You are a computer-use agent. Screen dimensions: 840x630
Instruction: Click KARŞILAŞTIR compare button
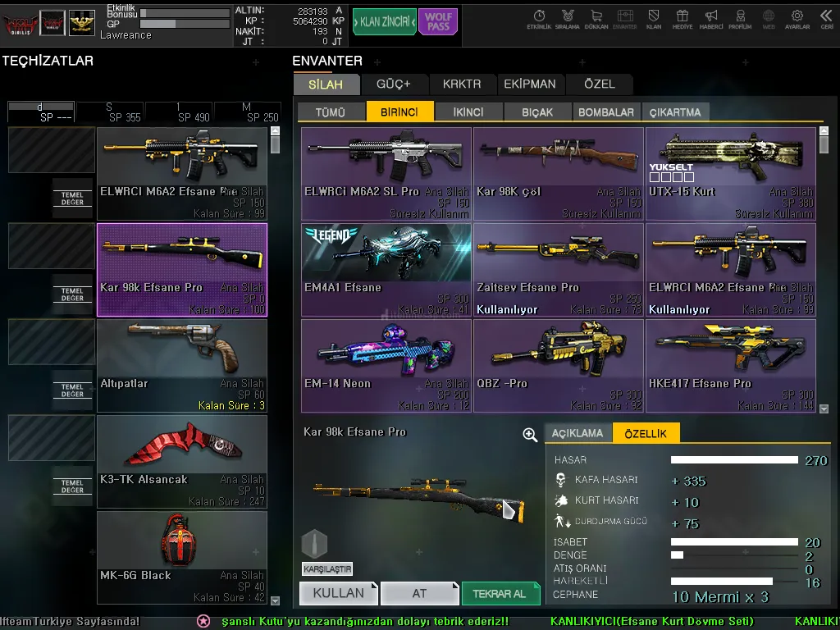pos(327,568)
